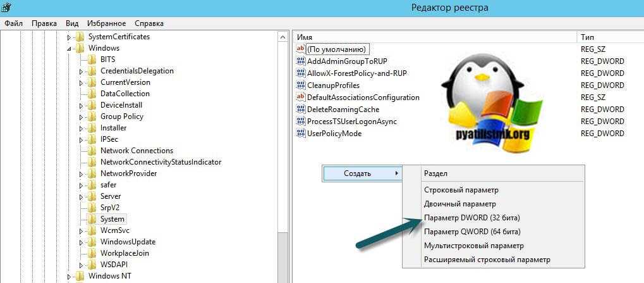Select Раздел from the context menu

(x=435, y=173)
